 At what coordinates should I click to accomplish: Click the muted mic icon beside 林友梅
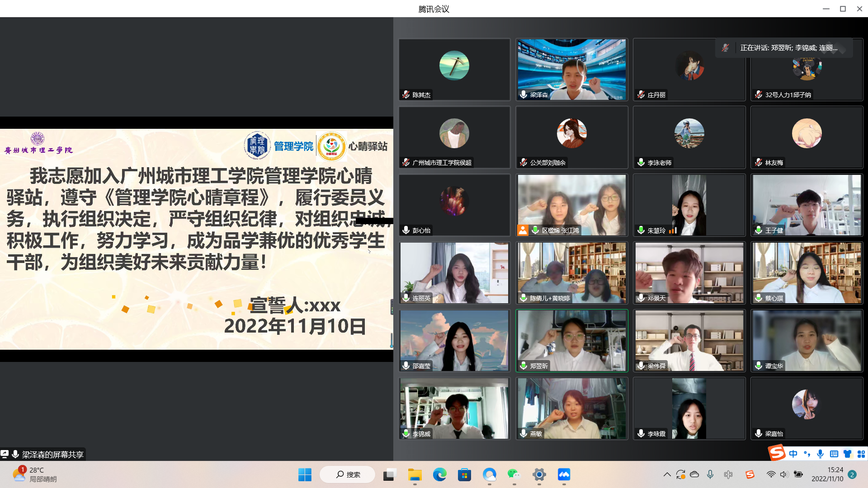point(759,162)
